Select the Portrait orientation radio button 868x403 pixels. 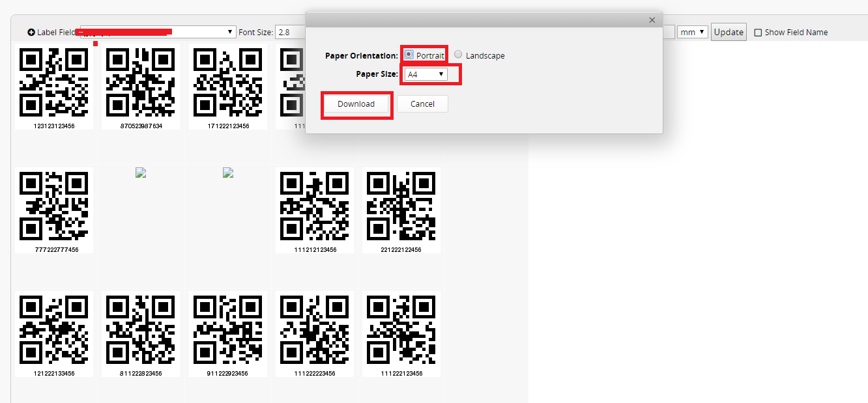[x=409, y=55]
